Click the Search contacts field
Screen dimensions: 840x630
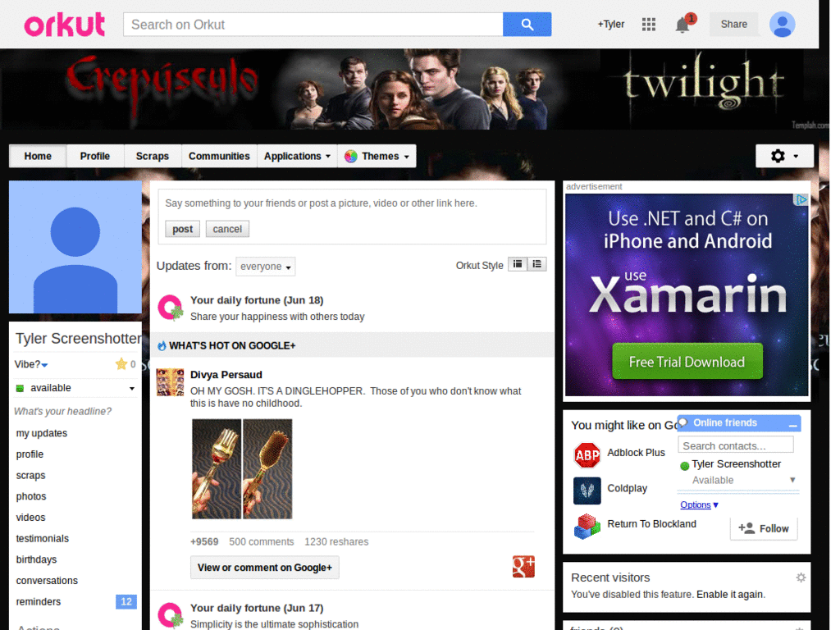coord(736,445)
